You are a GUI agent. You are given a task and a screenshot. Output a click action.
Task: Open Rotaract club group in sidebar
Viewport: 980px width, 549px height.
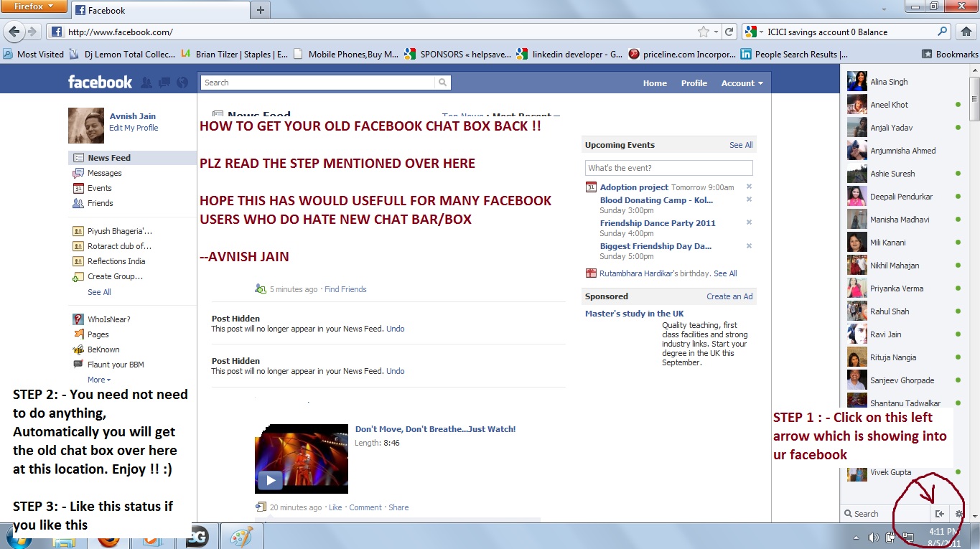pos(119,246)
